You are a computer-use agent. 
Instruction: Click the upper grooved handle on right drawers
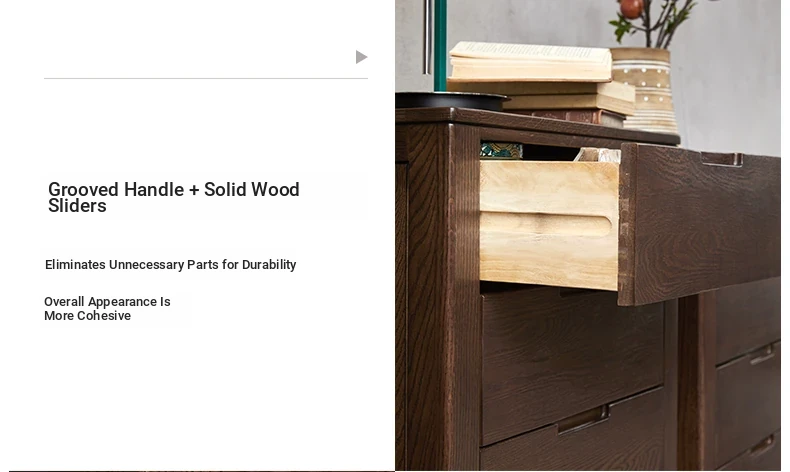pos(761,355)
